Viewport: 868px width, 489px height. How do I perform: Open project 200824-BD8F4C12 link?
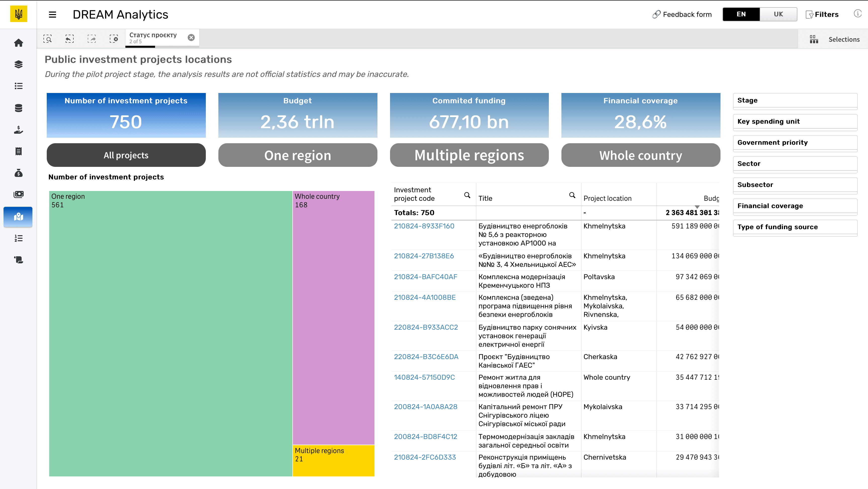(x=425, y=437)
